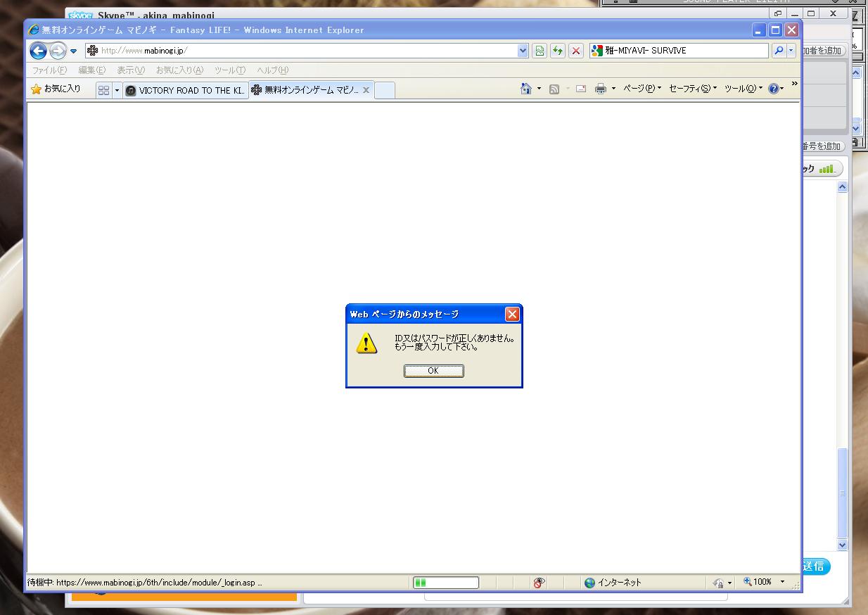Click the mabinogi.jp address bar field
The height and width of the screenshot is (615, 868).
tap(302, 51)
